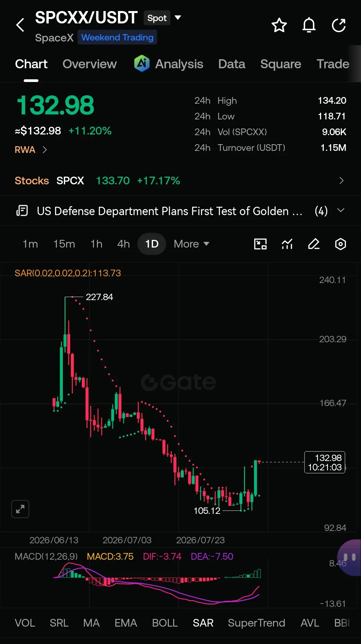Switch to the Overview tab

[x=90, y=64]
